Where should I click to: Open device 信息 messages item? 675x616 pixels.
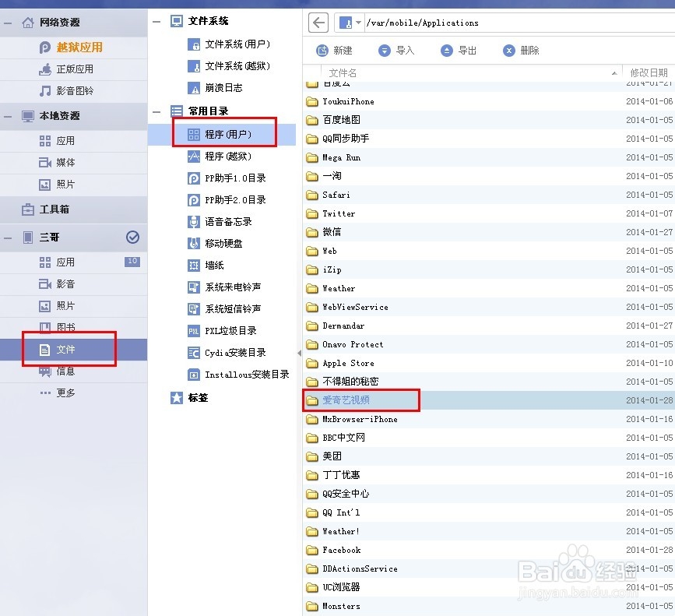pos(73,371)
